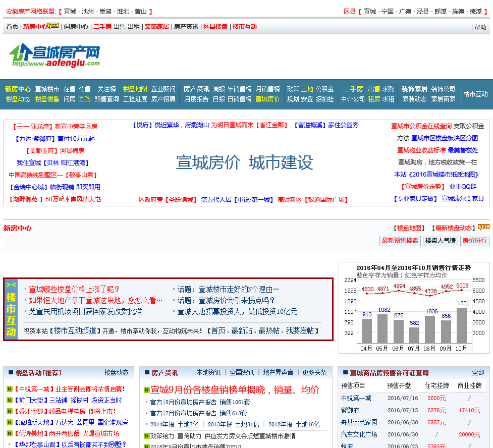
Task: Click 宣城房价 城市建设 large headline
Action: click(x=245, y=162)
